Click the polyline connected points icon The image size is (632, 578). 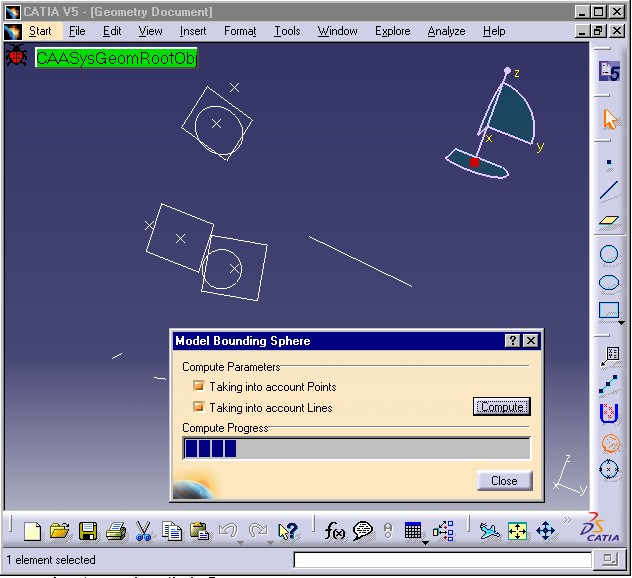point(609,384)
